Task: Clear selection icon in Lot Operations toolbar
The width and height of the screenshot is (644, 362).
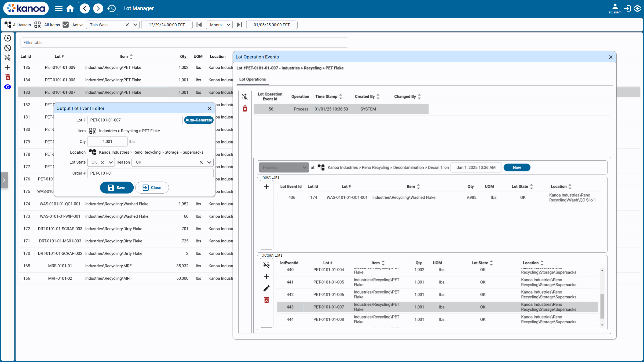Action: pyautogui.click(x=245, y=97)
